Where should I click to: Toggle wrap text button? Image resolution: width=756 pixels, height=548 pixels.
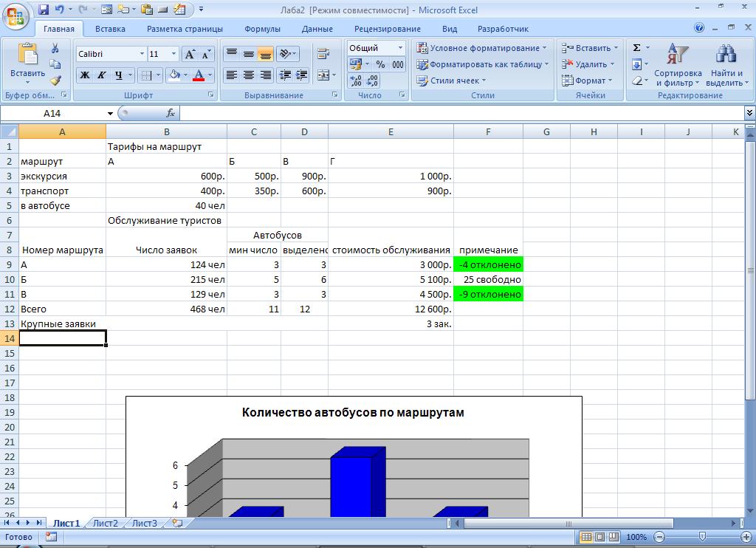pos(323,54)
